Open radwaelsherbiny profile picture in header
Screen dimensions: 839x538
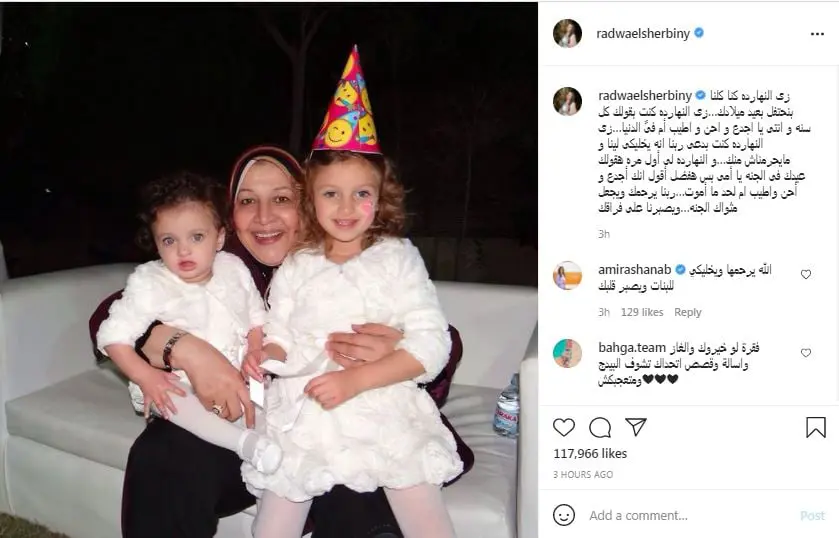[567, 34]
